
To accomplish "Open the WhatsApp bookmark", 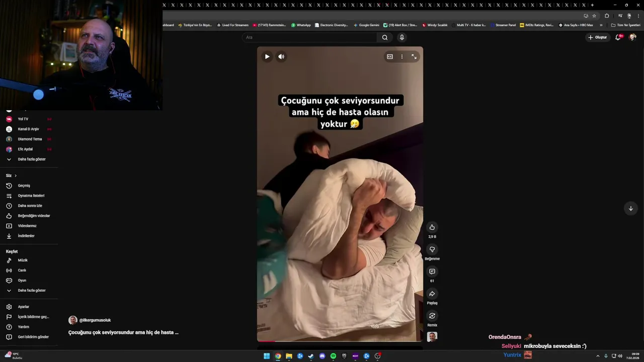I will click(x=300, y=25).
